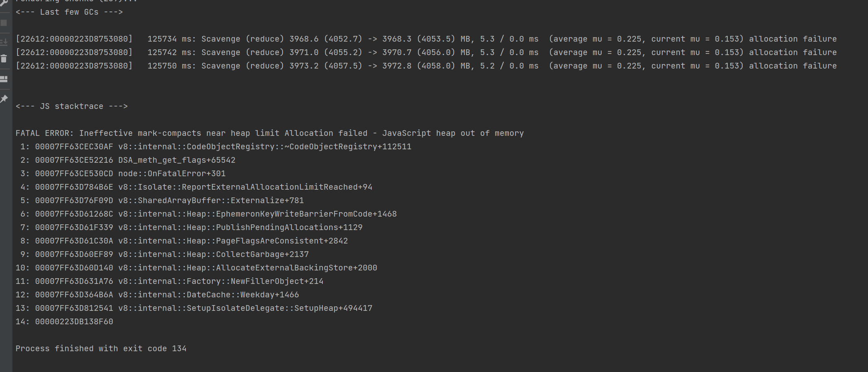Click the FATAL ERROR heap out of memory line

coord(269,133)
